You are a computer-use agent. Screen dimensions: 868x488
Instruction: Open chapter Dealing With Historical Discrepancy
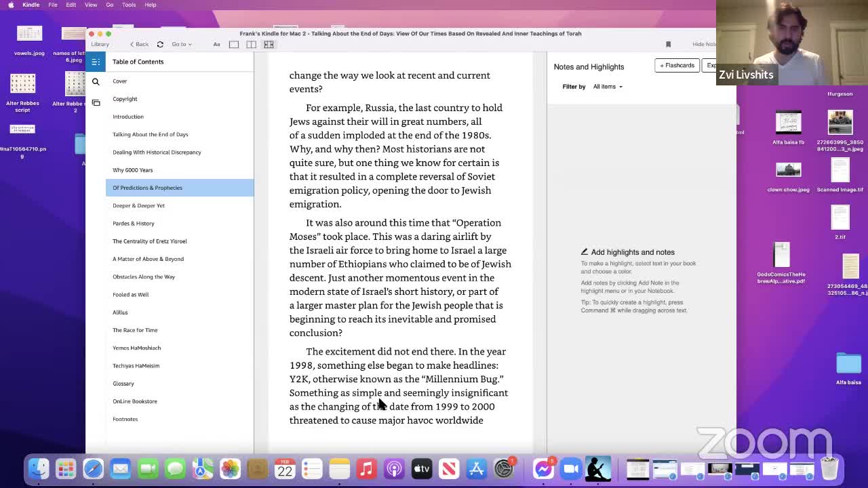(157, 152)
